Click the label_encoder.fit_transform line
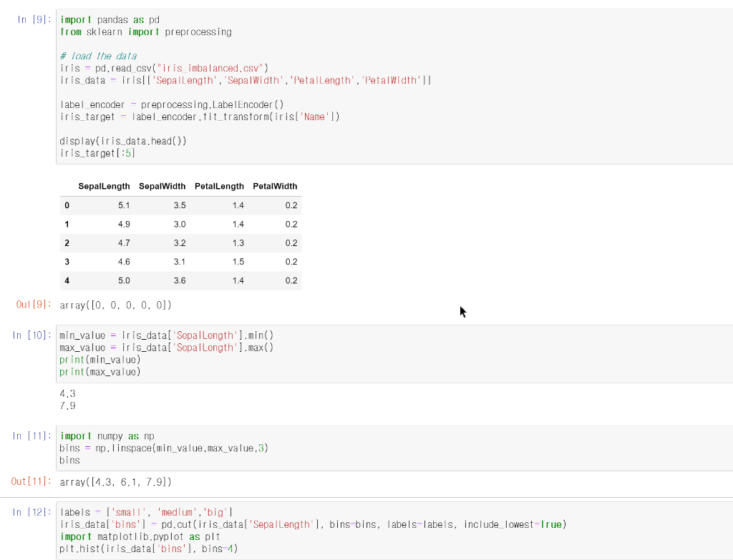 (200, 117)
